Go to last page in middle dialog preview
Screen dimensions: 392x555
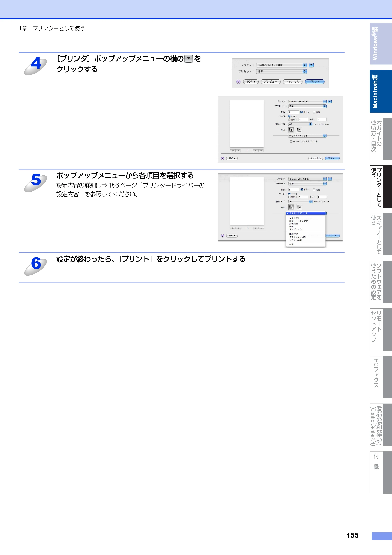coord(261,151)
